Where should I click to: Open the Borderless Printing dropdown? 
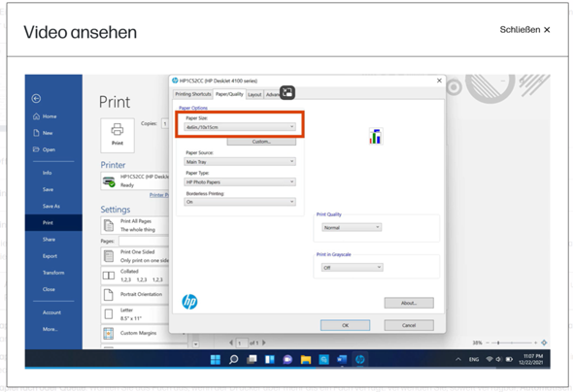coord(240,202)
